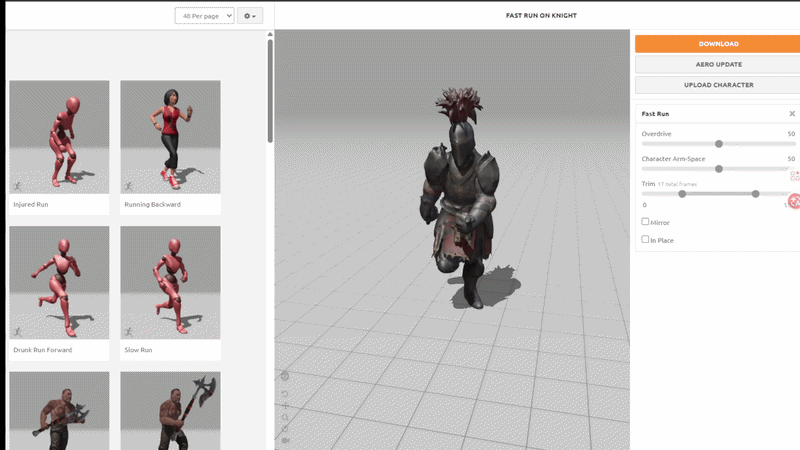Click the Injured Run label text

[31, 205]
